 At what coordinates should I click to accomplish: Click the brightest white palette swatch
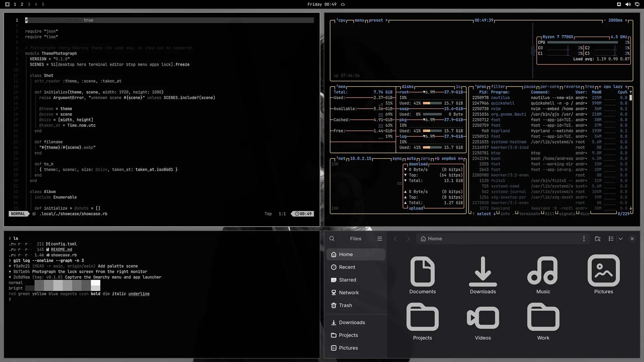[96, 283]
